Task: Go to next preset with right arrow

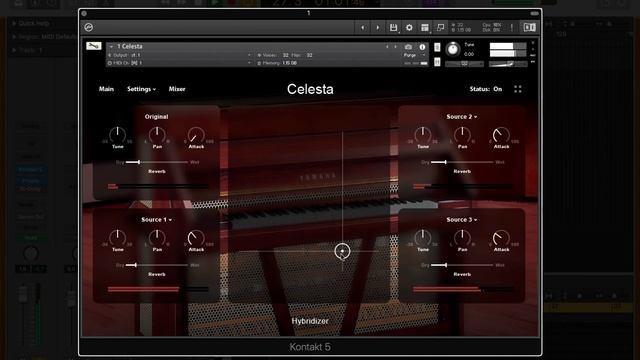Action: coord(378,27)
